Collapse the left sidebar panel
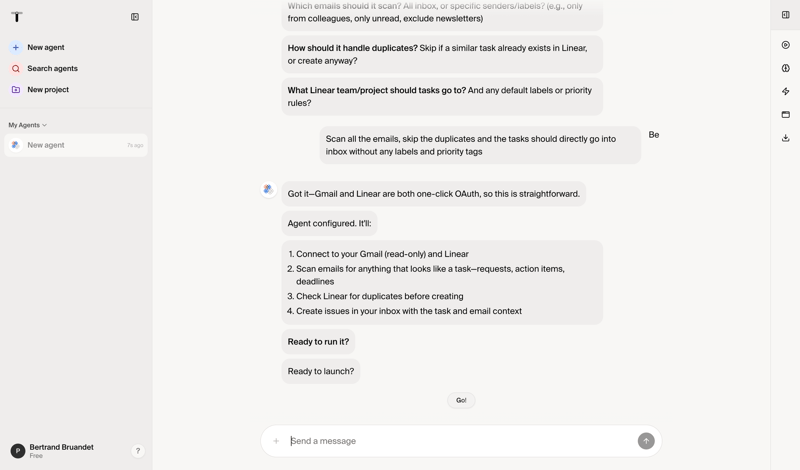 pyautogui.click(x=135, y=17)
